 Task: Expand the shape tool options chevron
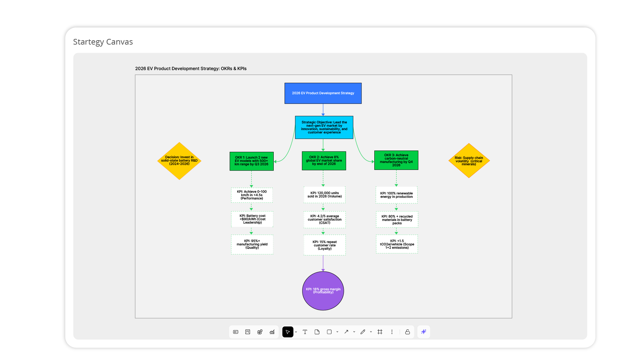(337, 332)
